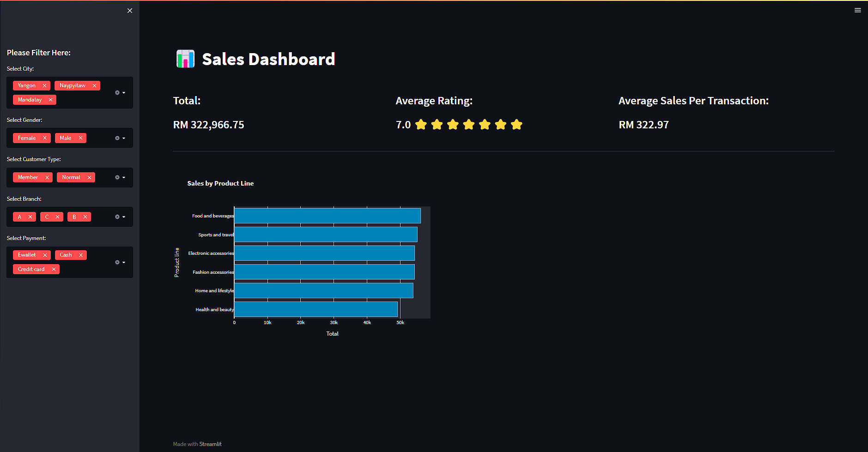Image resolution: width=868 pixels, height=452 pixels.
Task: Remove the Credit card payment tag
Action: (x=54, y=269)
